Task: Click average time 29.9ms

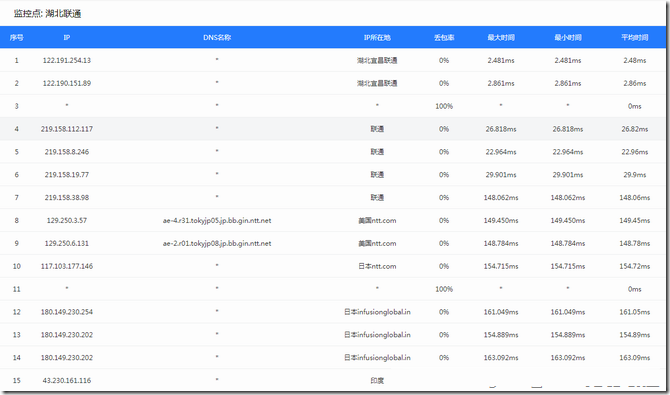Action: [x=635, y=175]
